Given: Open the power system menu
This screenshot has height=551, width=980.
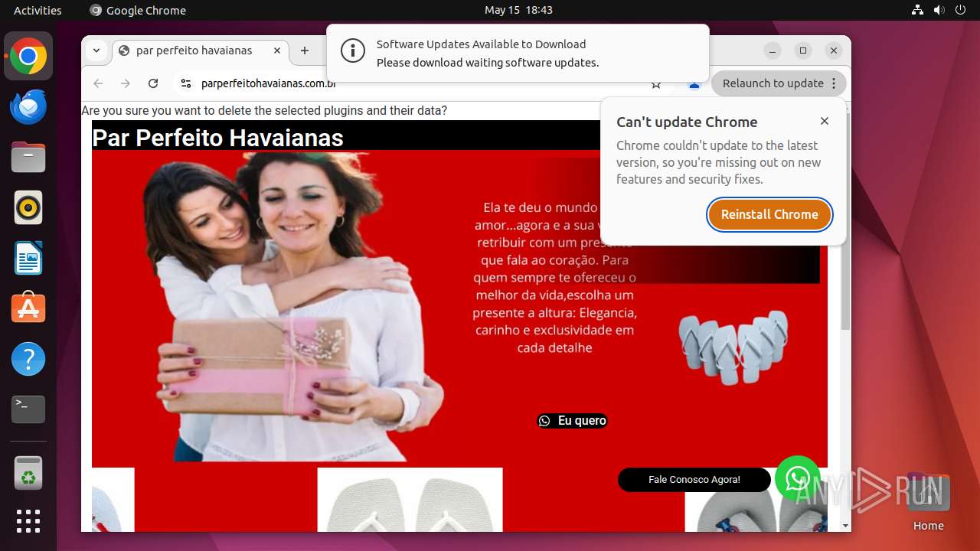Looking at the screenshot, I should (960, 10).
